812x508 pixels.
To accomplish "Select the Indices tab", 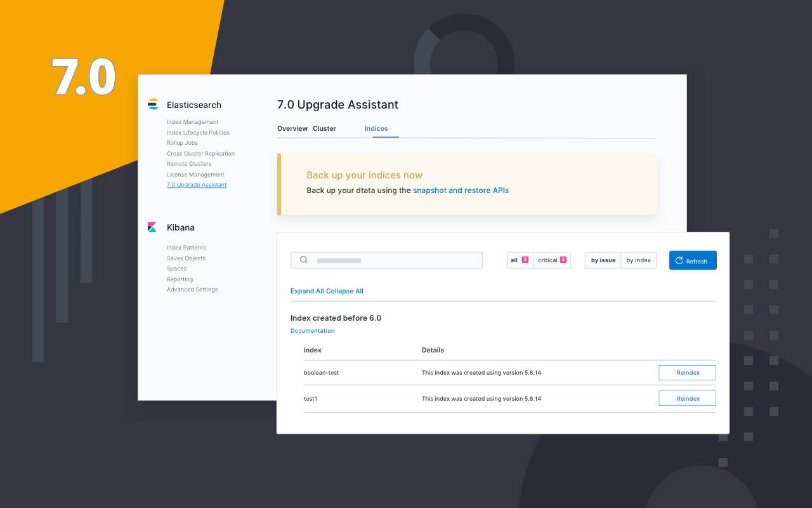I will [376, 128].
